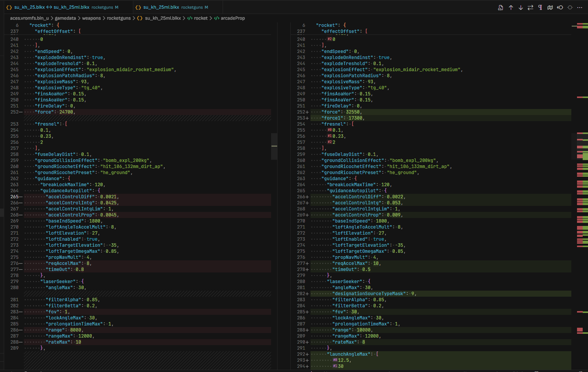Go to previous change with up arrow

511,8
